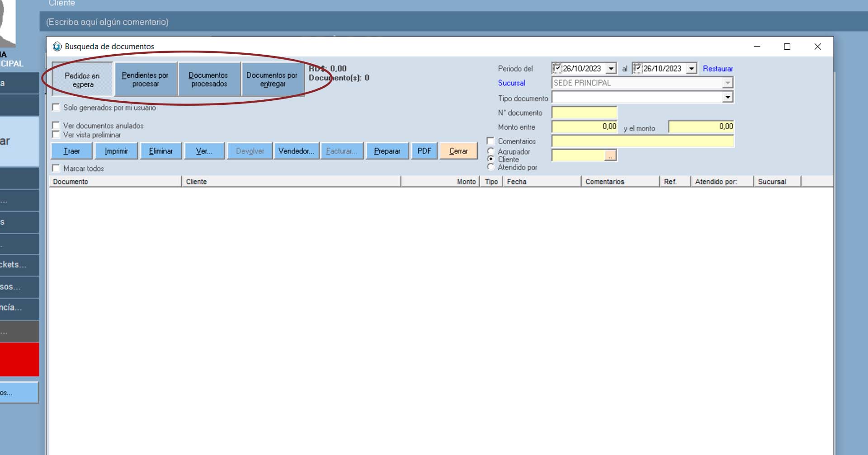
Task: Select the Agrupador radio button
Action: pos(491,151)
